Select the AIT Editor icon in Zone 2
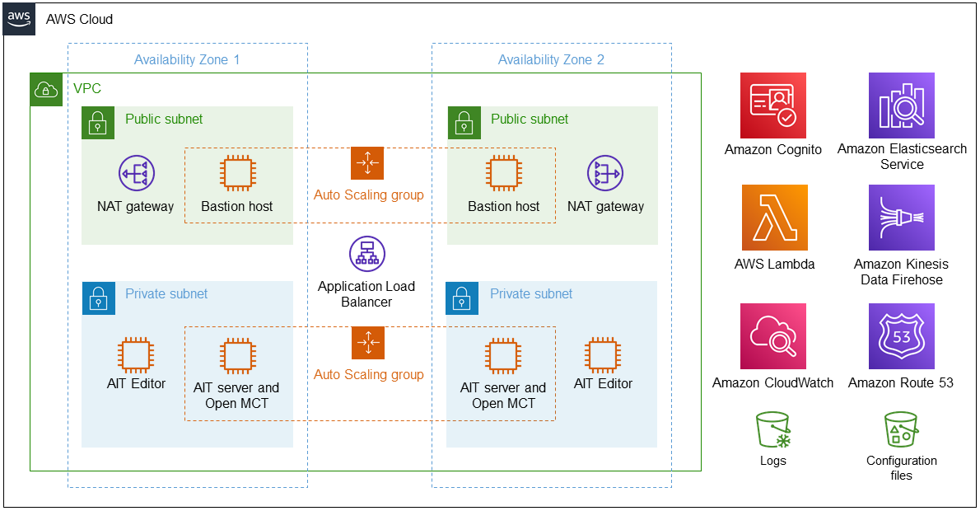The image size is (980, 511). click(603, 355)
